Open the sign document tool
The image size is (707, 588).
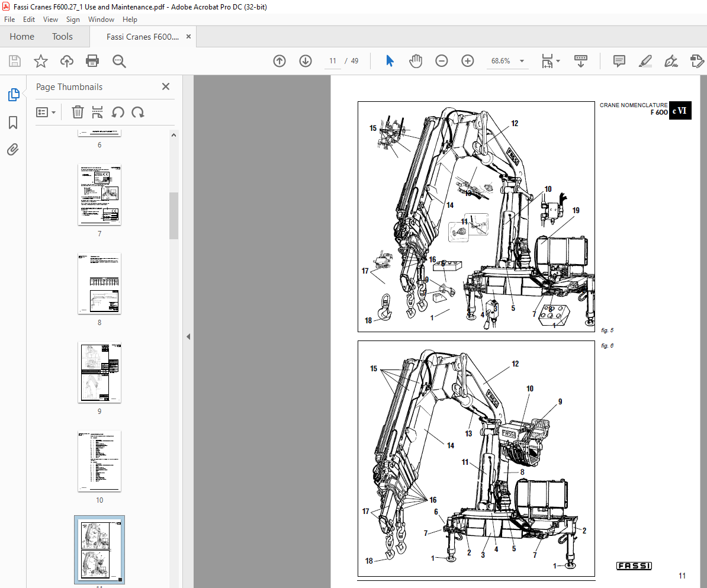point(671,61)
